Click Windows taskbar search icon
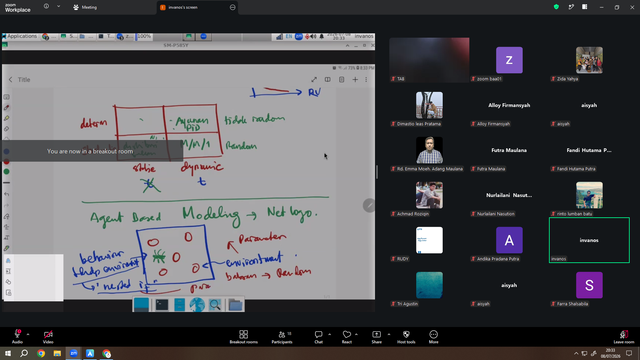 [24, 353]
